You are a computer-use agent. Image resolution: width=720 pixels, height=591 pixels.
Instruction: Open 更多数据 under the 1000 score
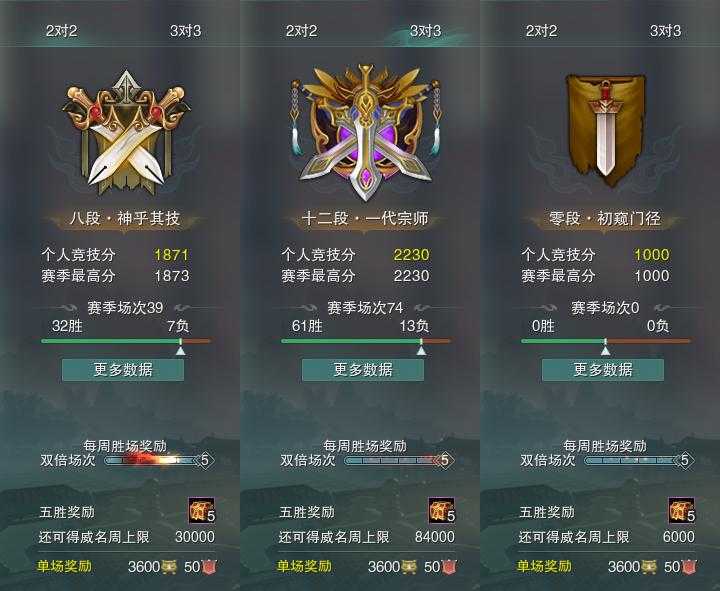pos(603,370)
